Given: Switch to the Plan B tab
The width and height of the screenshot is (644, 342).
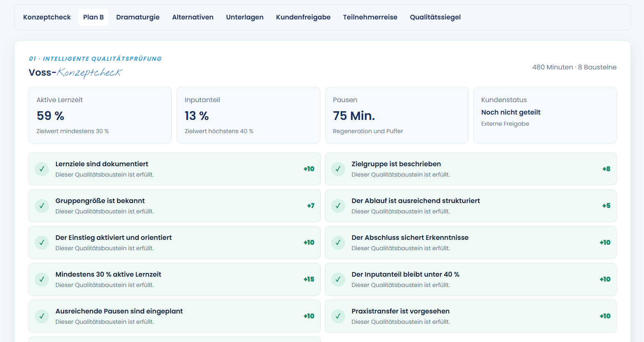Looking at the screenshot, I should pos(94,17).
